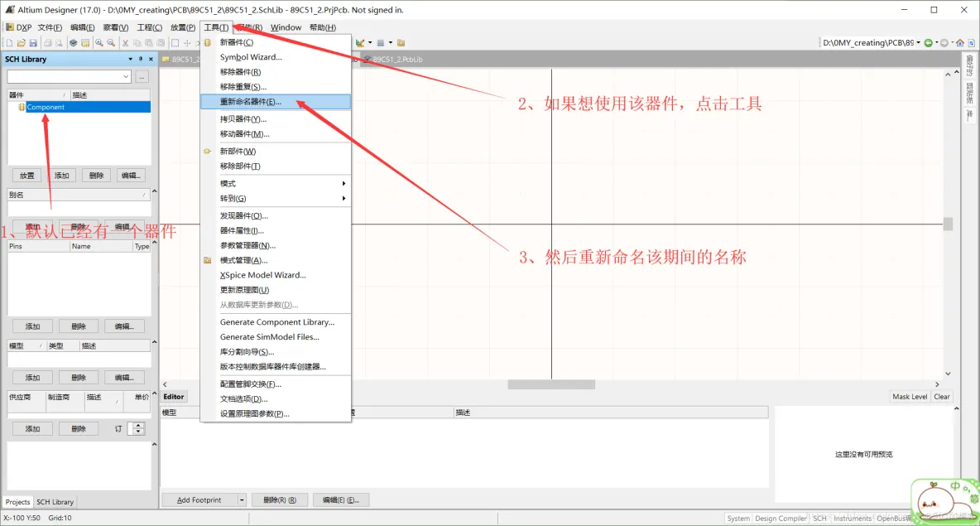Click the grid settings toolbar icon

point(381,43)
